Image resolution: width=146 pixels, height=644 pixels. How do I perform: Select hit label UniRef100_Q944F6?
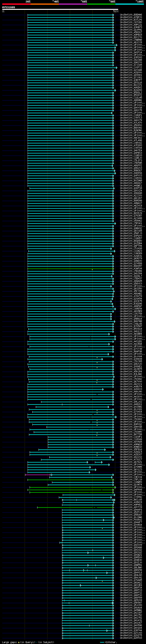click(131, 510)
